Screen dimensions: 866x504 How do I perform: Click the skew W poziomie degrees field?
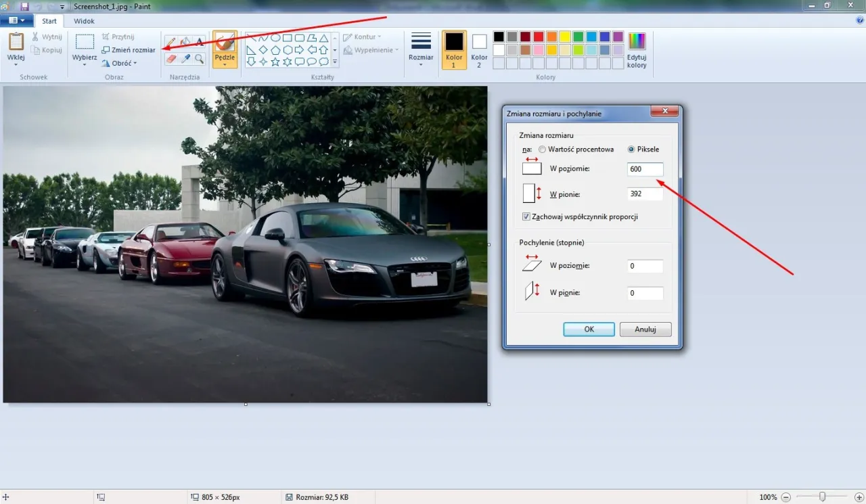[645, 267]
